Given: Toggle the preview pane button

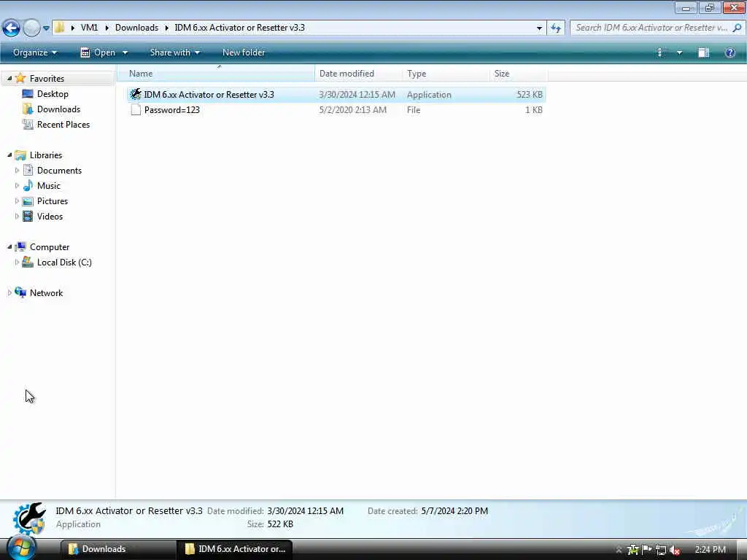Looking at the screenshot, I should click(x=704, y=52).
